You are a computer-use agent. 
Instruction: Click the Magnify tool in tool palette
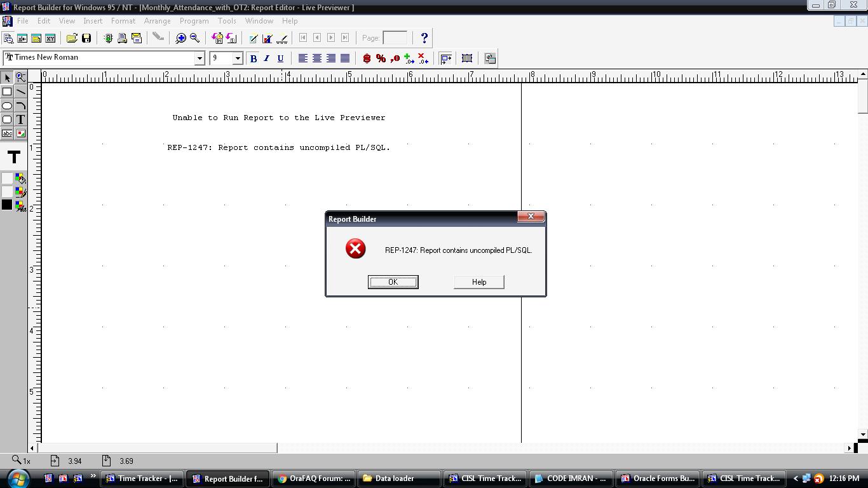pyautogui.click(x=21, y=78)
